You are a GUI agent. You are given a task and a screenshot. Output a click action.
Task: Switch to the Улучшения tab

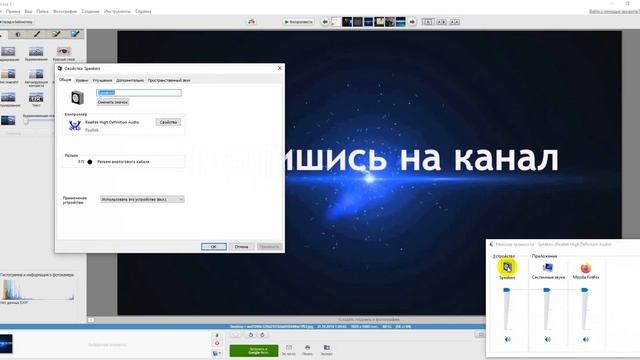pos(102,80)
